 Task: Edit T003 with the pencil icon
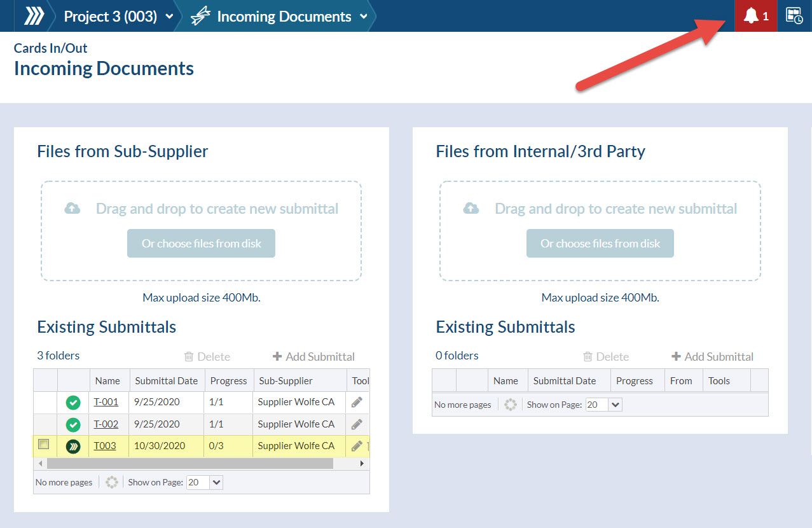coord(357,446)
